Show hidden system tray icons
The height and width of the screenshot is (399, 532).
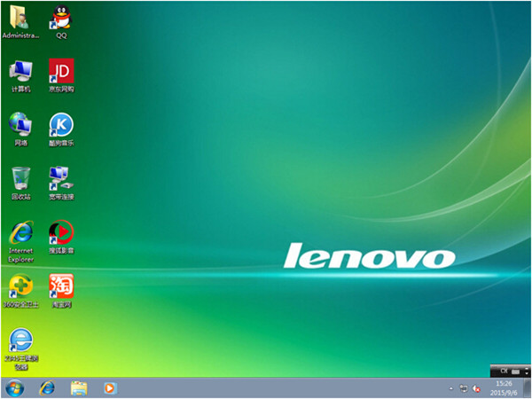click(450, 388)
